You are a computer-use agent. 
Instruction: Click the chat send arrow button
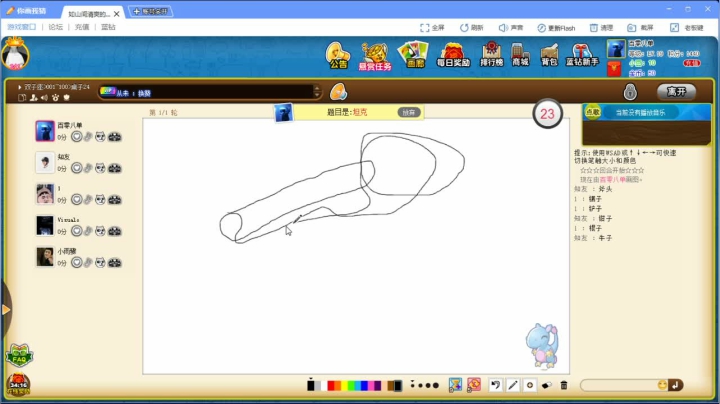pos(675,385)
